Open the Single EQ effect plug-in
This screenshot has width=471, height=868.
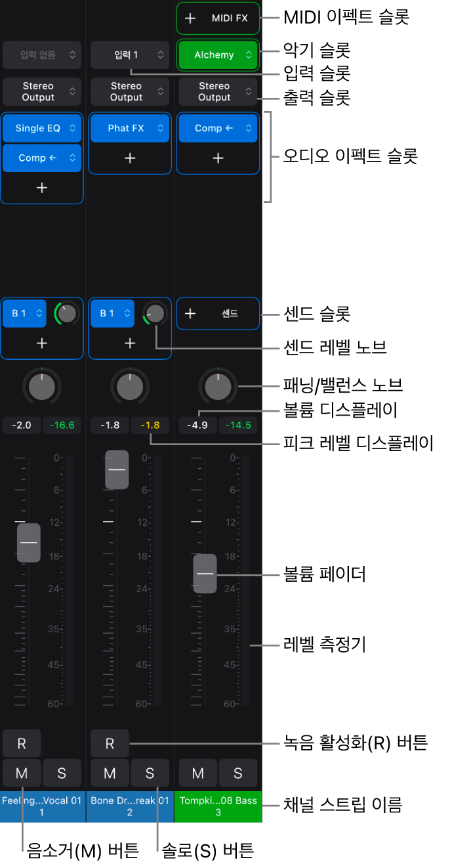pyautogui.click(x=42, y=129)
